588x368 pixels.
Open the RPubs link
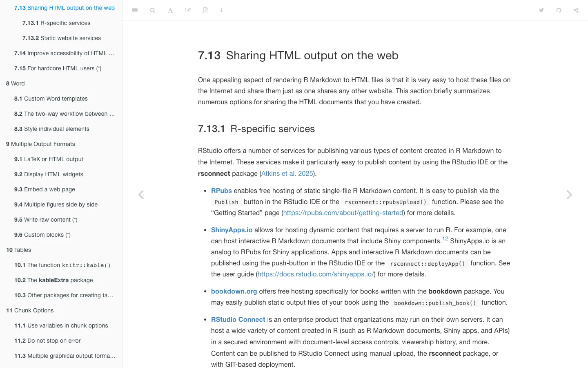pyautogui.click(x=221, y=191)
